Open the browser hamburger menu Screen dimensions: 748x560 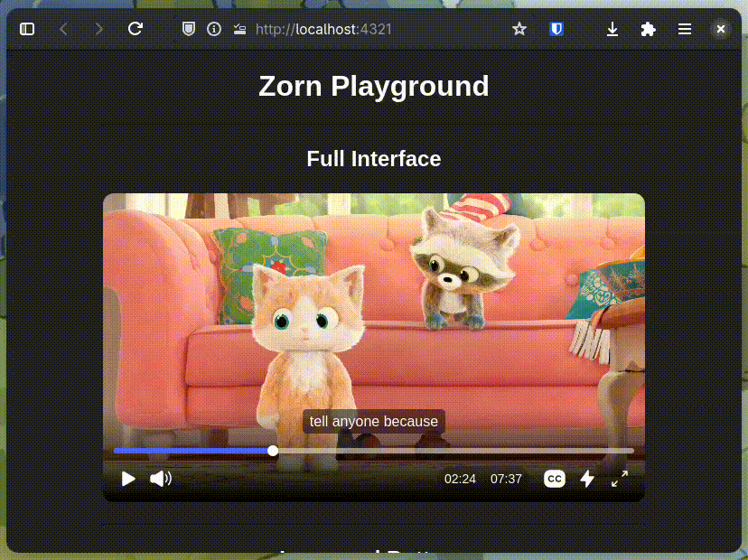pos(685,29)
